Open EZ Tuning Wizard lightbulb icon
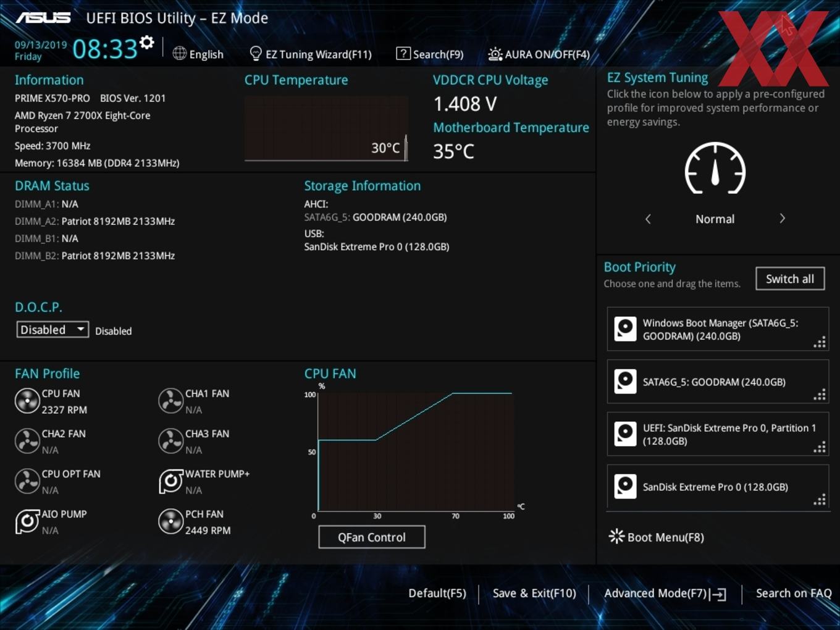Image resolution: width=840 pixels, height=630 pixels. 255,54
